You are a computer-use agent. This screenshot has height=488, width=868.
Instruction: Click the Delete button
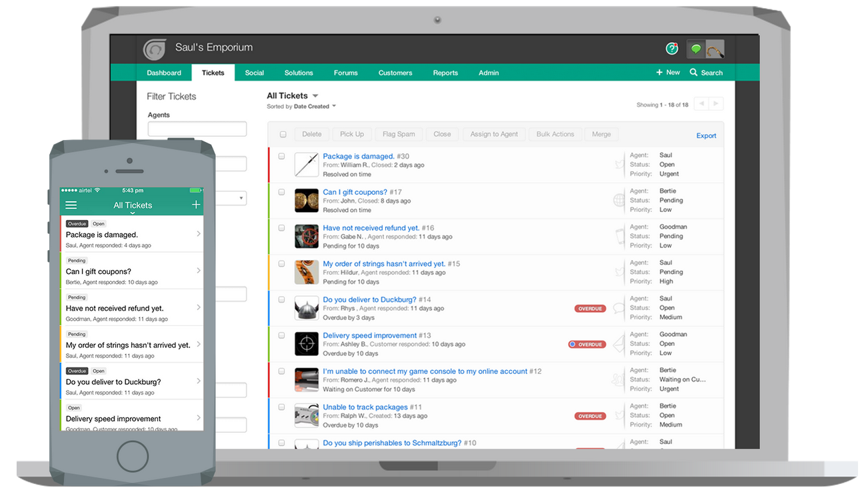coord(311,134)
